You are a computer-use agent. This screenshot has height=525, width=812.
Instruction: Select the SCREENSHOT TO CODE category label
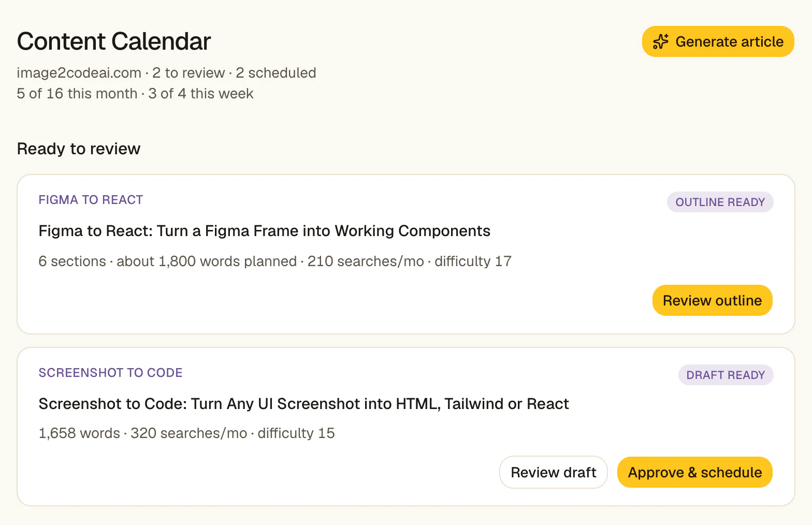[110, 373]
